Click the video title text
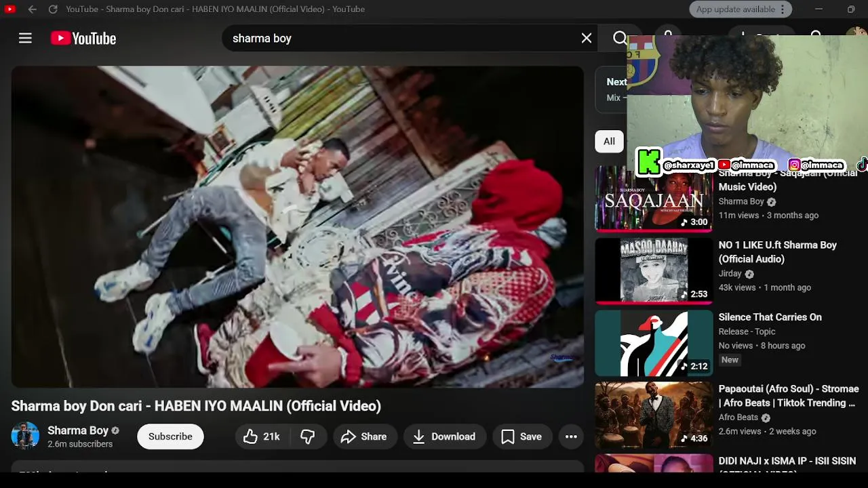868x488 pixels. [196, 406]
